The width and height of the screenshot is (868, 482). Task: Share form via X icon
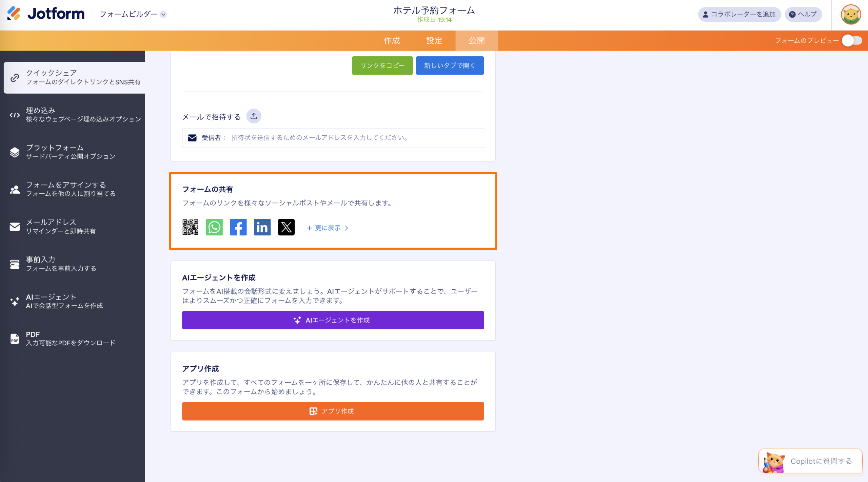point(286,227)
